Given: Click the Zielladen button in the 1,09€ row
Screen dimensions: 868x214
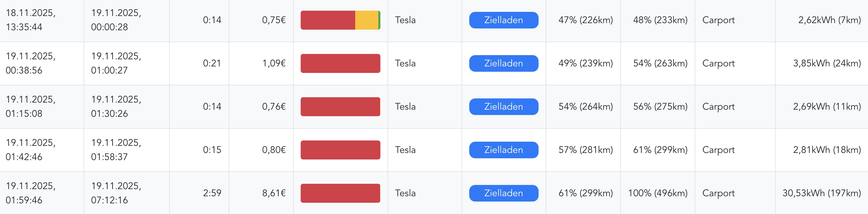Looking at the screenshot, I should (503, 63).
